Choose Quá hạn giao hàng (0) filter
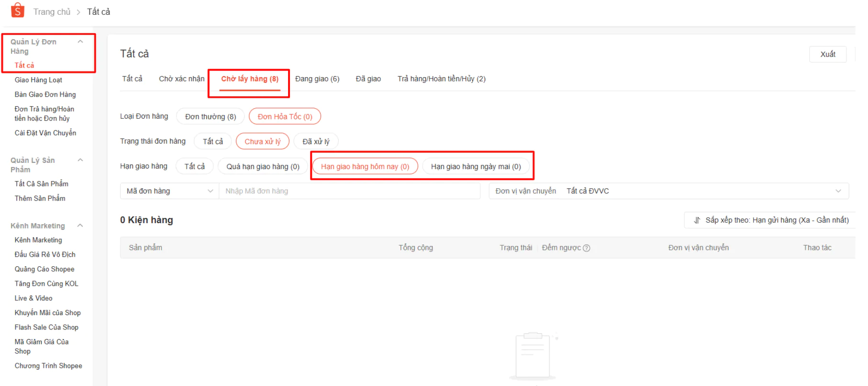 (263, 167)
